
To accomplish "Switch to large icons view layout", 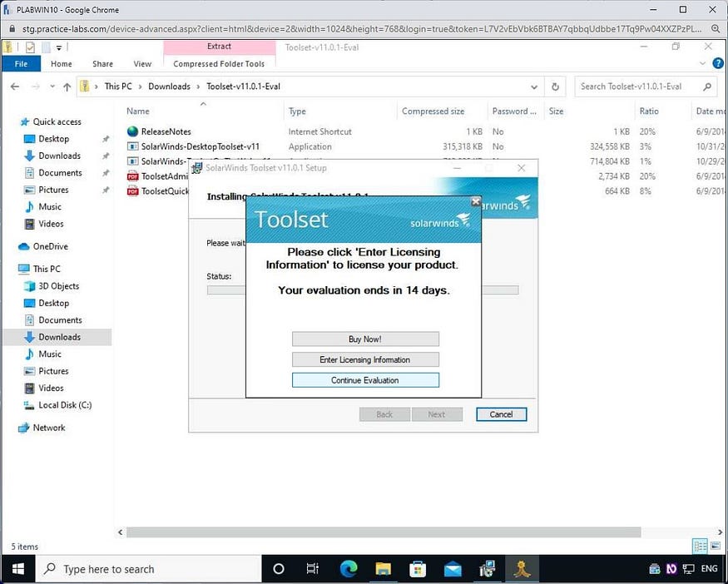I will point(716,547).
